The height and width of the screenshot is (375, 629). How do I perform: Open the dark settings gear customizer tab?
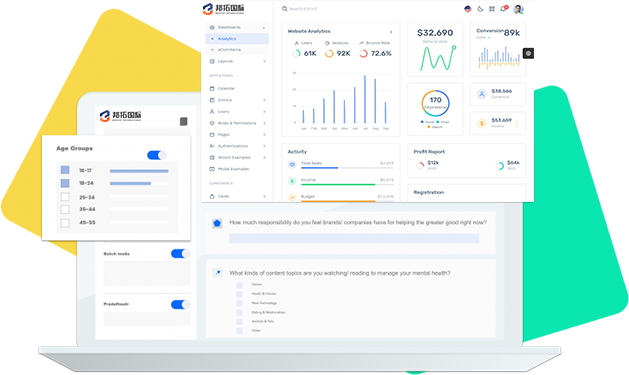point(528,53)
